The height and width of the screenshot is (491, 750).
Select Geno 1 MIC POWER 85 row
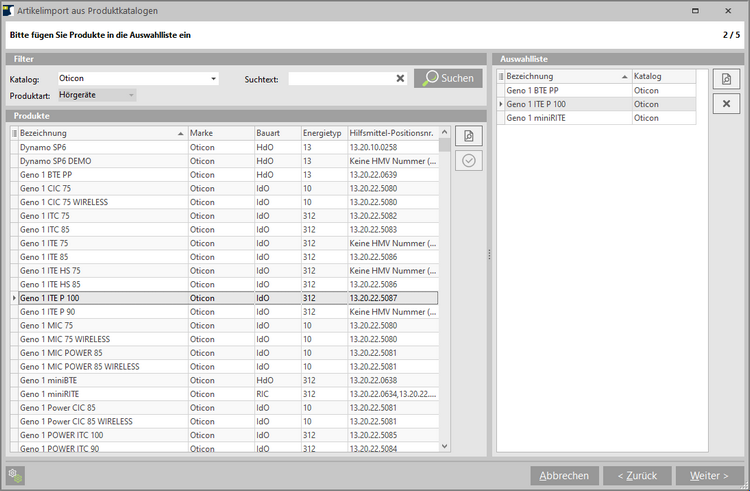pos(224,353)
